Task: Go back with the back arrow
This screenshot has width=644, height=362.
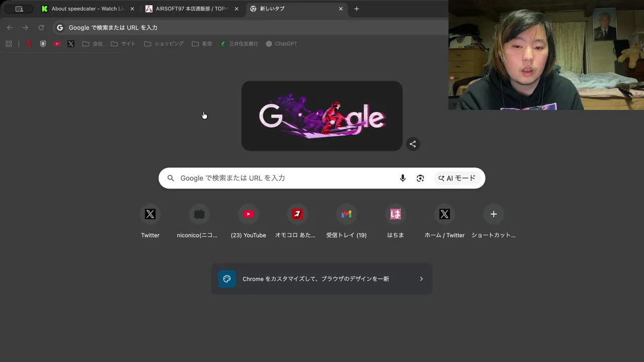Action: (10, 28)
